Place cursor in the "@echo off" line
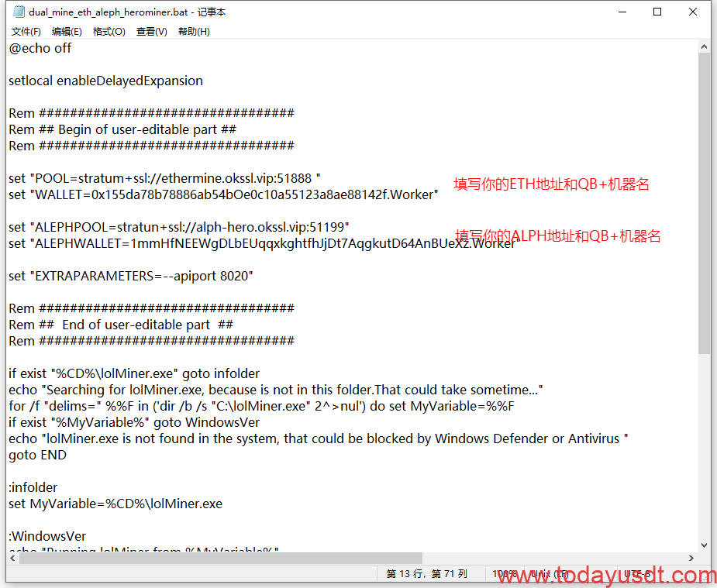The height and width of the screenshot is (588, 717). pyautogui.click(x=40, y=48)
